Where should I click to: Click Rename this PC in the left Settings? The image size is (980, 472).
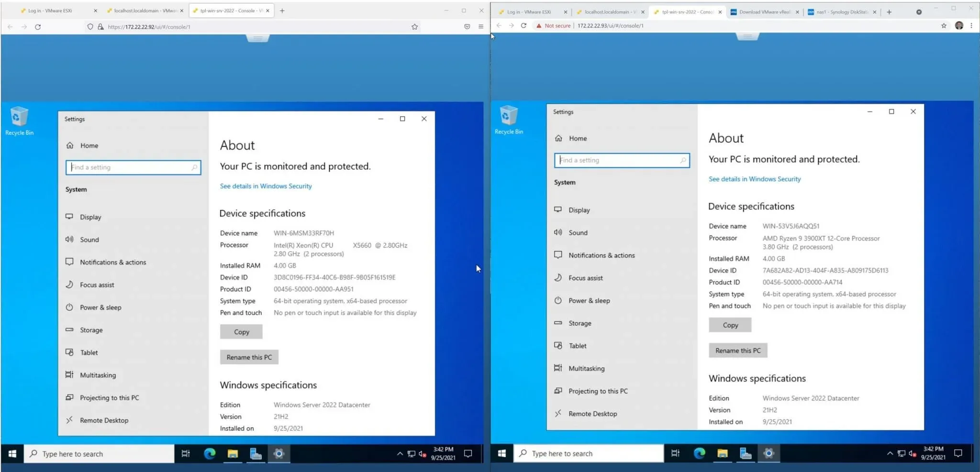click(x=249, y=357)
